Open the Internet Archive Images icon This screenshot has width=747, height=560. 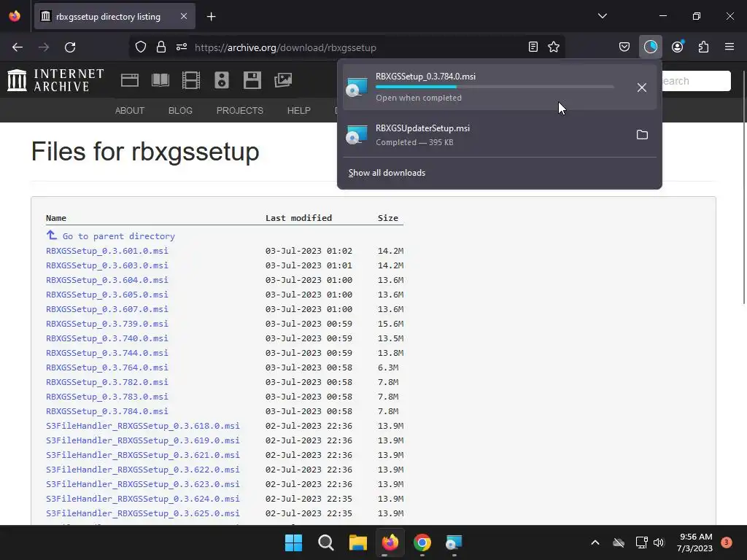point(283,80)
